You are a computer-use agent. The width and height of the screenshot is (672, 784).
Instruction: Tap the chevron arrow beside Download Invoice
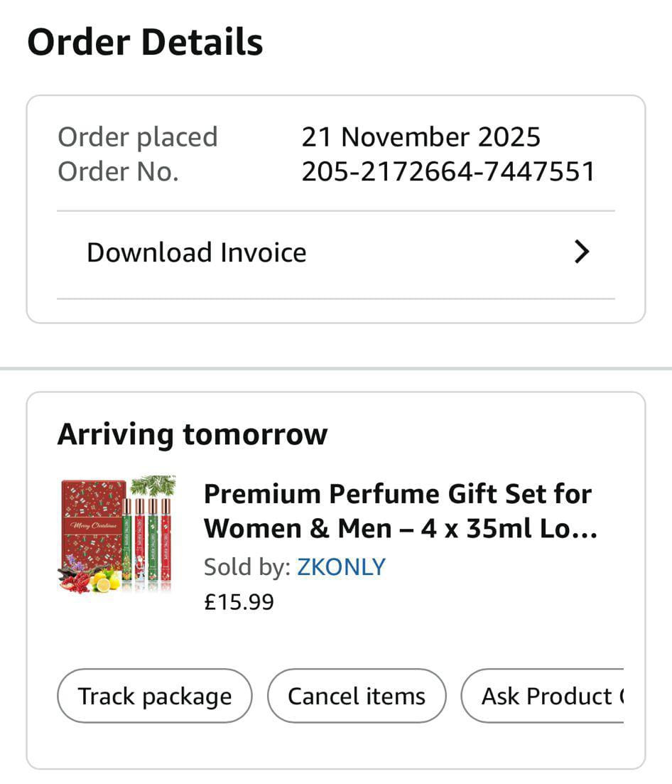click(x=582, y=252)
